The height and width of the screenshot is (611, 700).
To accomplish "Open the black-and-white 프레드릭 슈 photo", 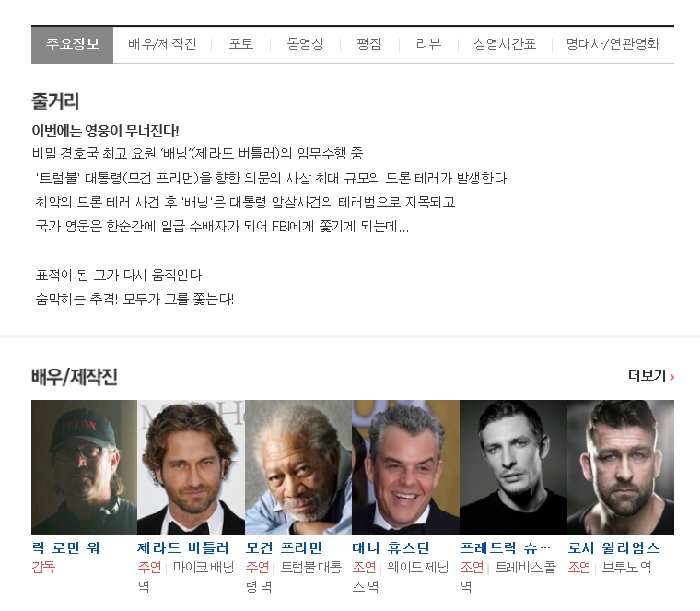I will click(513, 467).
